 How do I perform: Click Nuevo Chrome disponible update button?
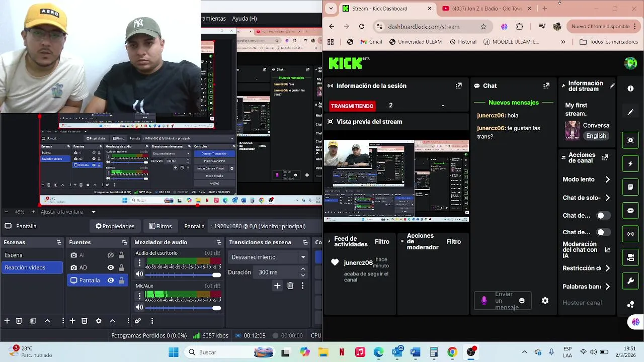click(601, 27)
